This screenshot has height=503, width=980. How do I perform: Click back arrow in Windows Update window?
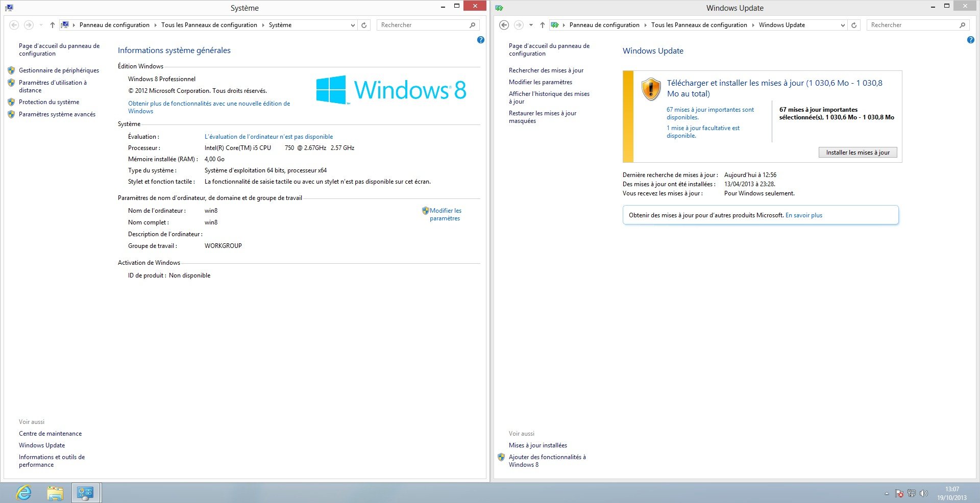tap(504, 25)
